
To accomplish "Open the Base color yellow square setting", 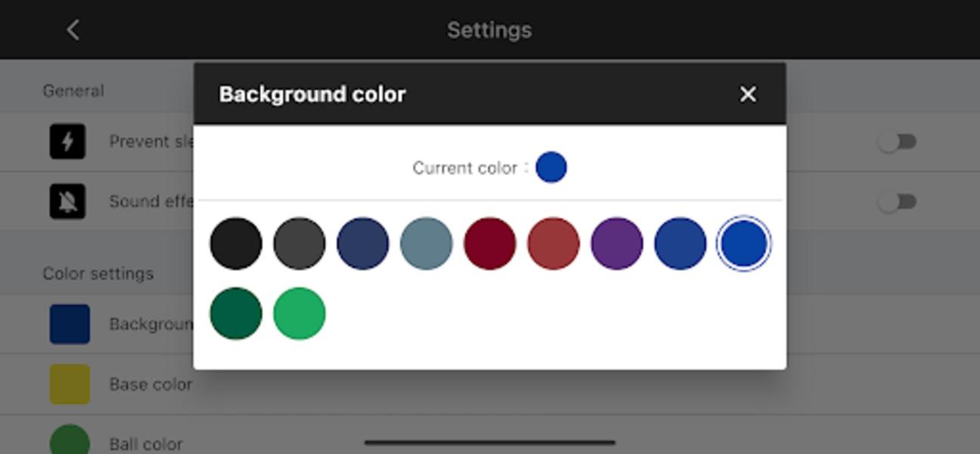I will [x=70, y=384].
